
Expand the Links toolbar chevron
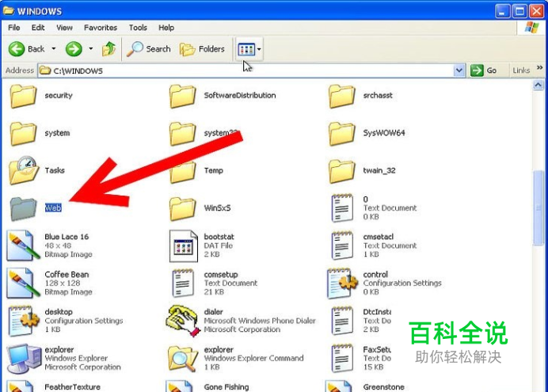click(x=539, y=67)
